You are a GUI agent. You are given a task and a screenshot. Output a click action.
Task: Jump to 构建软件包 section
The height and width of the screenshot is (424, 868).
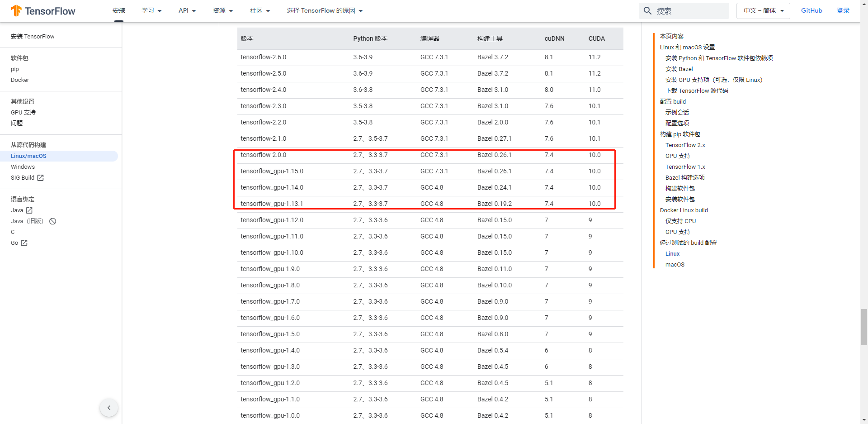click(x=680, y=189)
